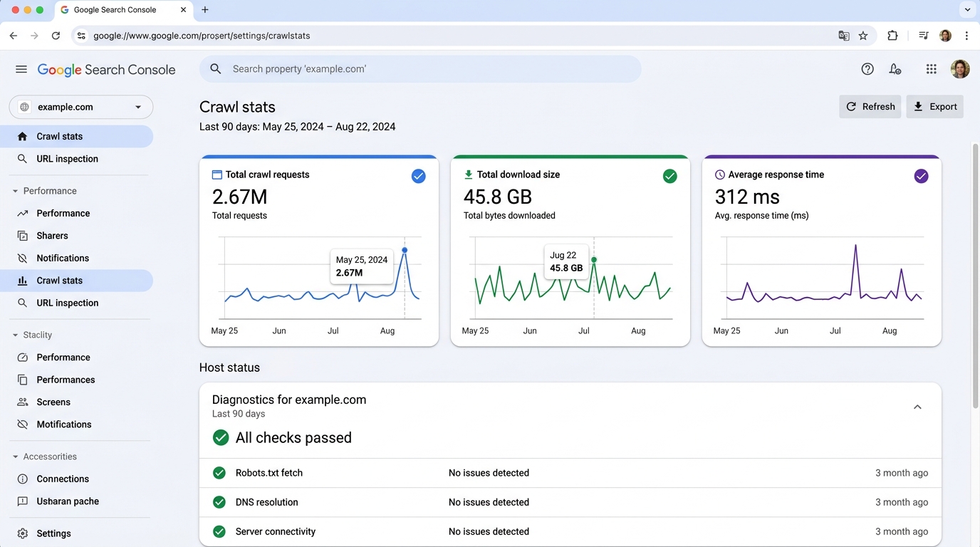Open the Google apps grid
This screenshot has height=547, width=980.
click(931, 69)
